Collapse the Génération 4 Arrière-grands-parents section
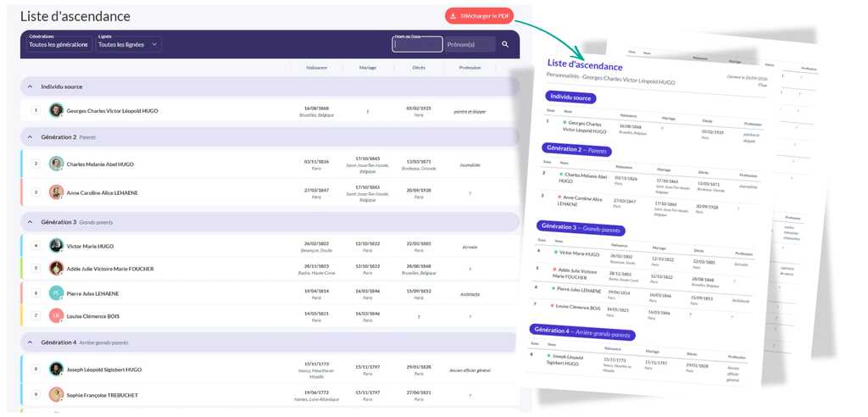The width and height of the screenshot is (868, 417). point(31,342)
